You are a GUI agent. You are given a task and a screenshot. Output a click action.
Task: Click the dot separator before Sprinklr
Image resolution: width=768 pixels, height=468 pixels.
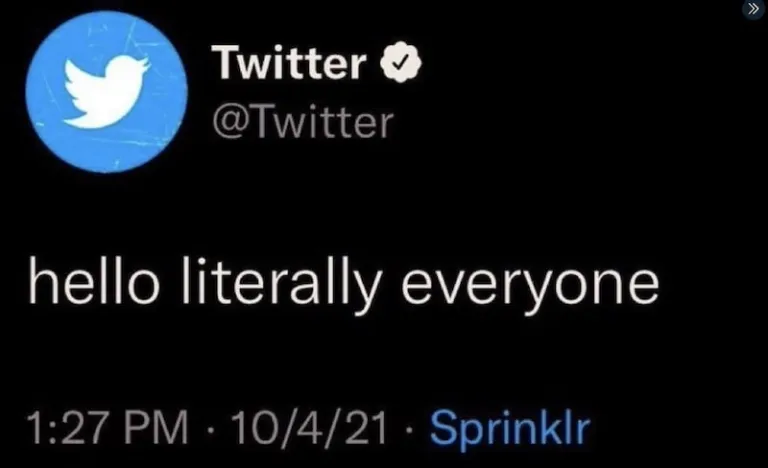[412, 430]
